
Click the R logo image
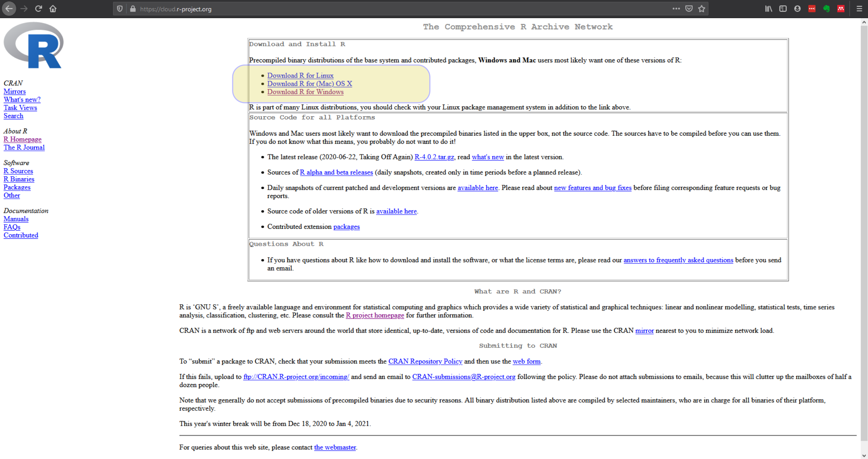coord(34,45)
